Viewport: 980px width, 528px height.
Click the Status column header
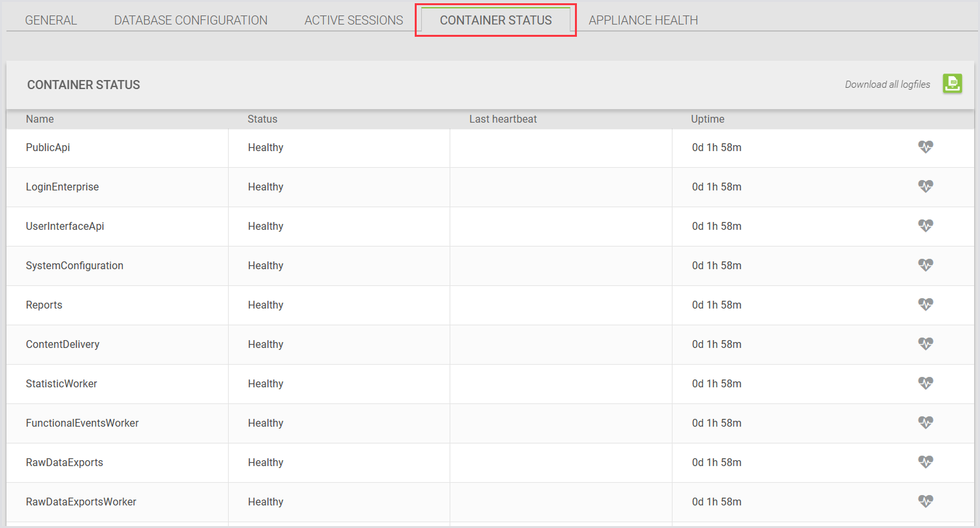click(262, 119)
